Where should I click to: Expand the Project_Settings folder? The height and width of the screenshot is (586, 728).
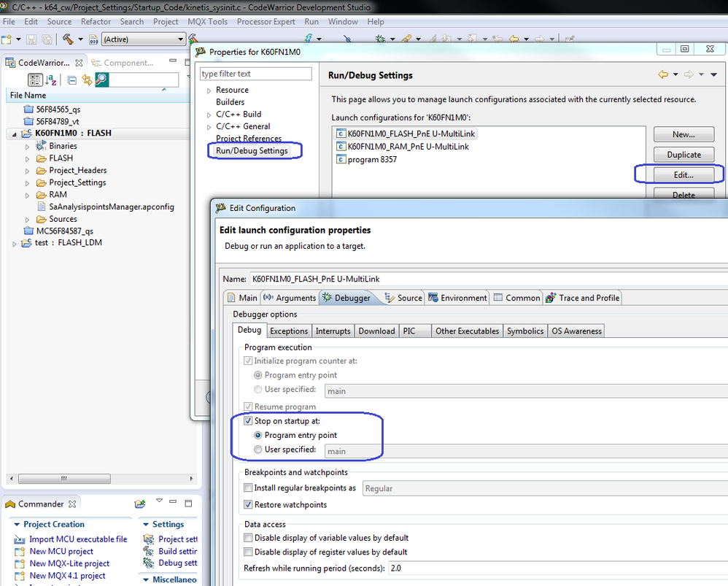(28, 183)
